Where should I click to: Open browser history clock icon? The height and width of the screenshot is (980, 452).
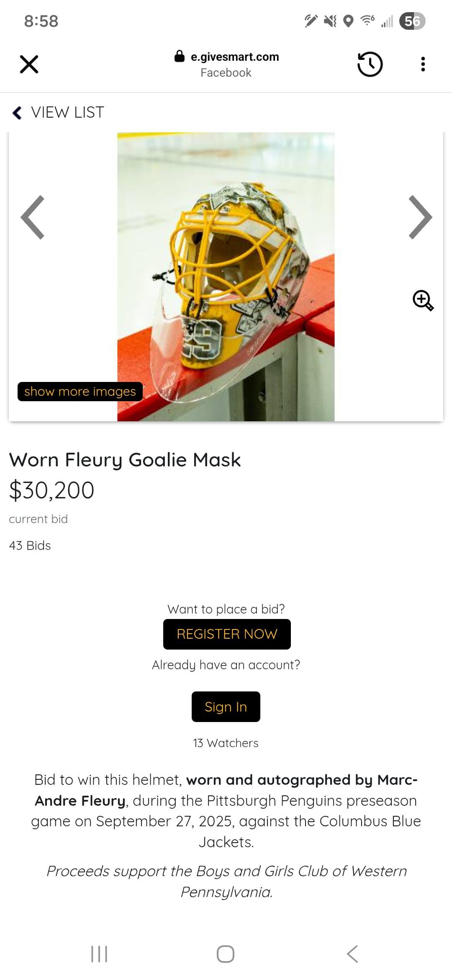click(370, 64)
